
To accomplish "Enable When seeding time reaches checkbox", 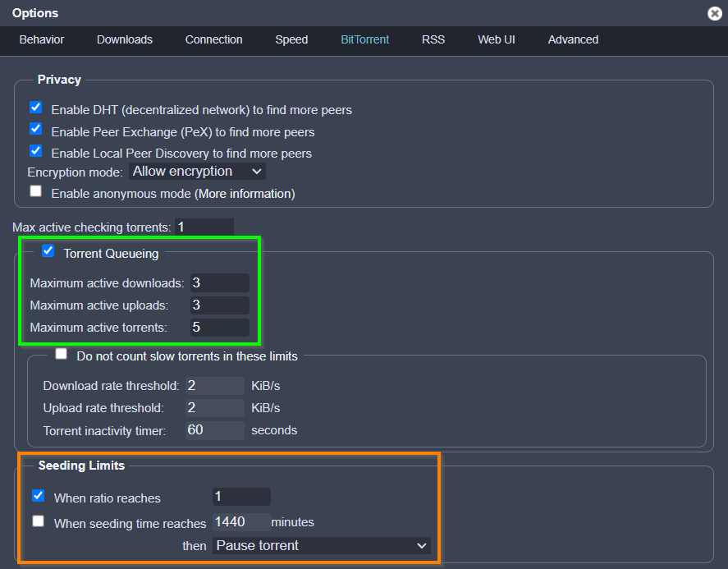I will 39,521.
